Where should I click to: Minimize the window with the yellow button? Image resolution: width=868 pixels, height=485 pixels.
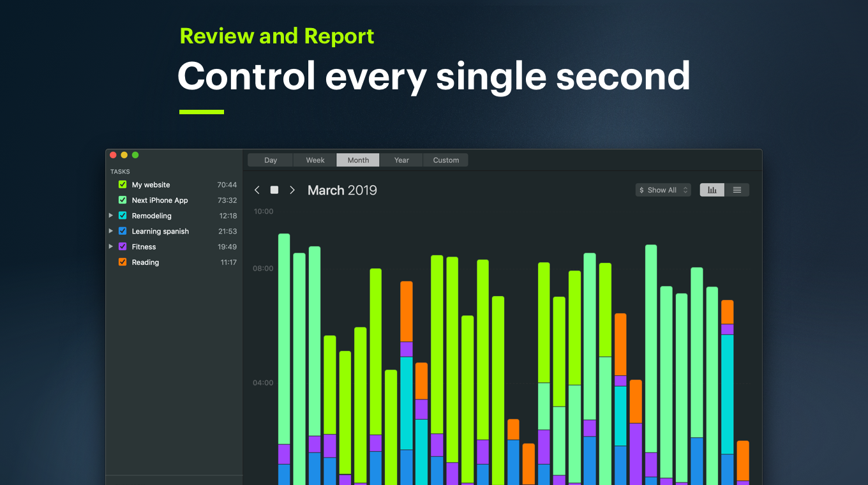tap(124, 155)
